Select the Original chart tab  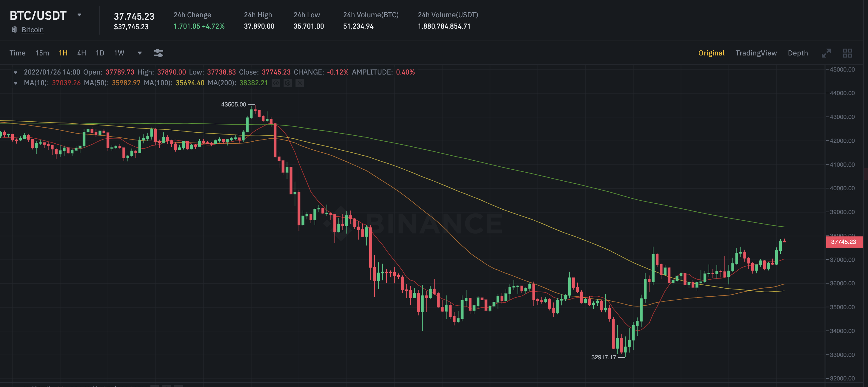[711, 53]
